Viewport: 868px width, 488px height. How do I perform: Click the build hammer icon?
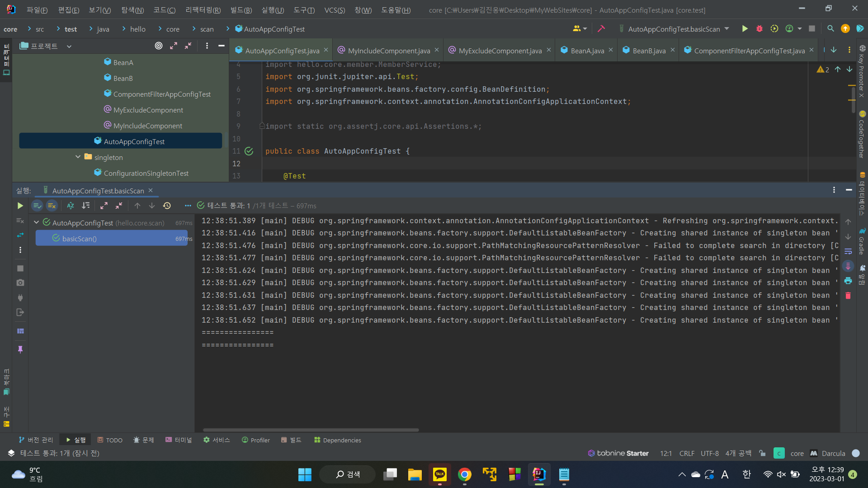(x=601, y=28)
